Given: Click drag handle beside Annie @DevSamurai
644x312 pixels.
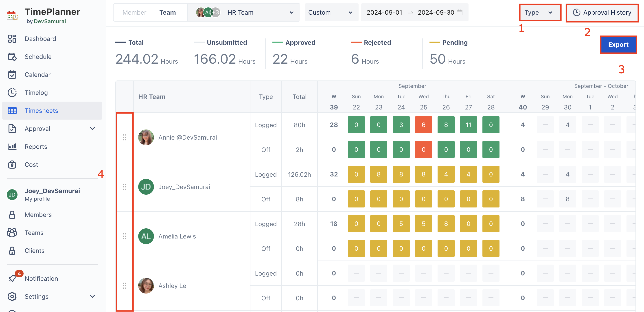Looking at the screenshot, I should pyautogui.click(x=125, y=137).
